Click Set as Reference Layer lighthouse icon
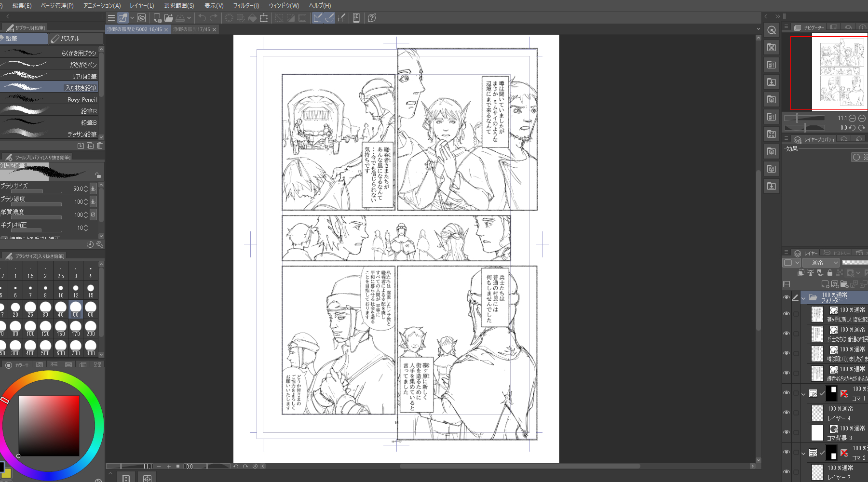This screenshot has height=482, width=868. [x=810, y=273]
